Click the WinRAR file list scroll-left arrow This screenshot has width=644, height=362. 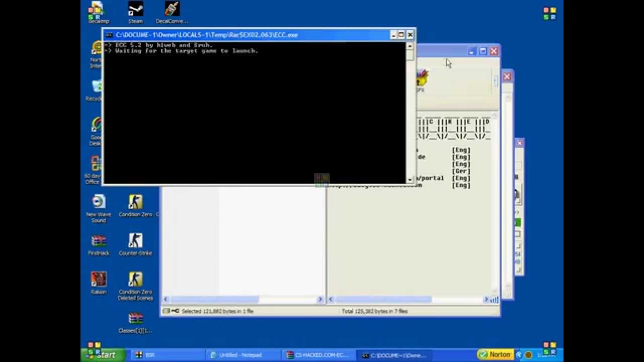166,299
